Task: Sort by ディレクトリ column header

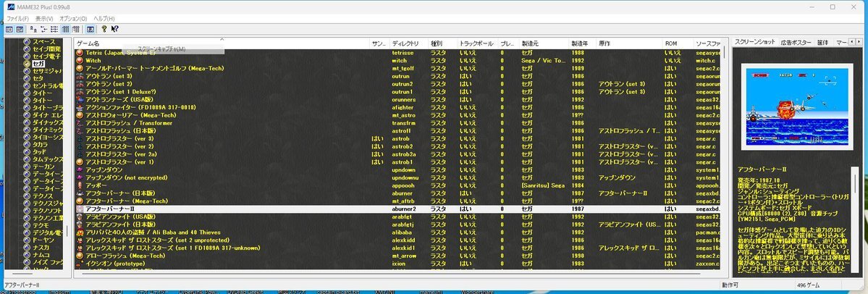Action: point(408,43)
